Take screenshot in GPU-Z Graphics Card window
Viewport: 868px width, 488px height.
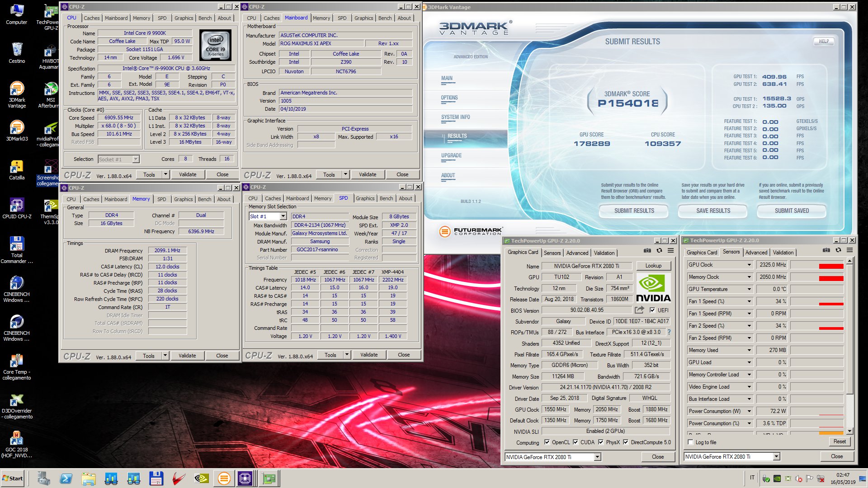click(x=647, y=250)
